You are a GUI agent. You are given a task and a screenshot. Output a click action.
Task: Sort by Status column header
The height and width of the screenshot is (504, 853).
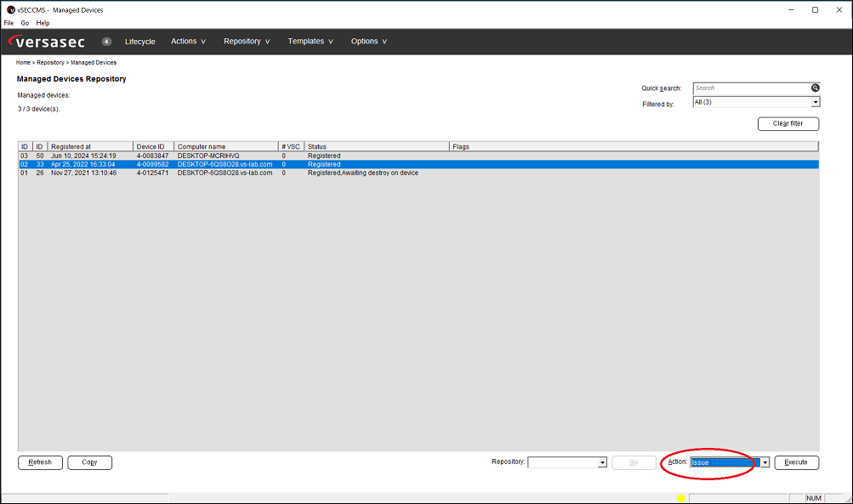click(377, 146)
